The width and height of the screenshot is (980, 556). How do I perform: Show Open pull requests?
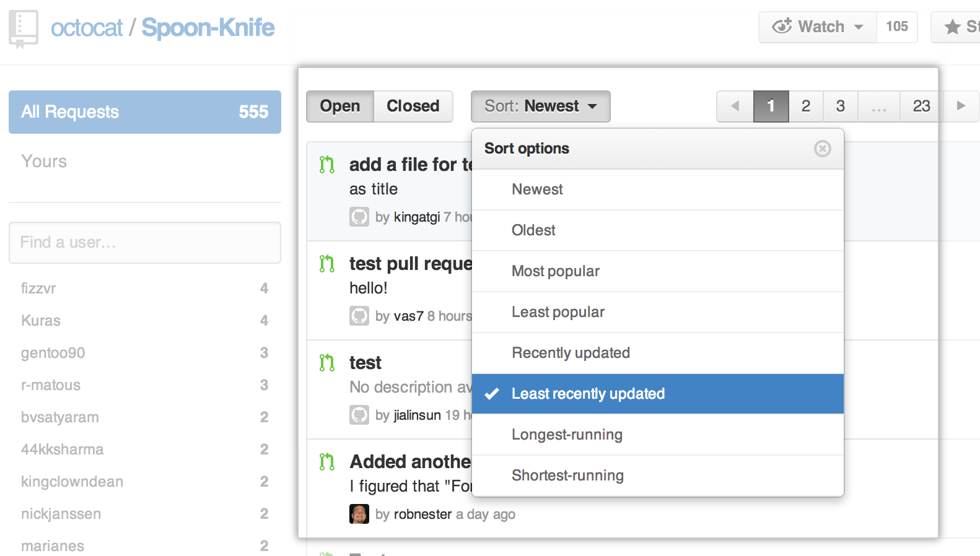[339, 106]
